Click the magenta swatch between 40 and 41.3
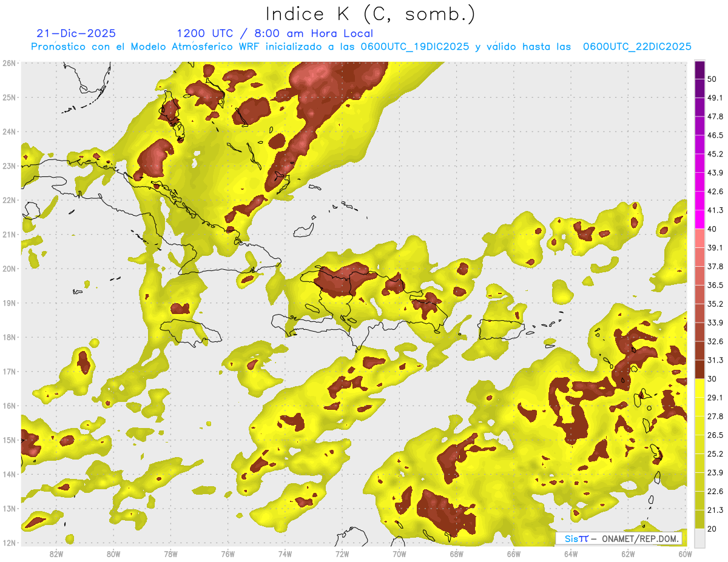Screen dimensions: 728x562 click(x=699, y=219)
